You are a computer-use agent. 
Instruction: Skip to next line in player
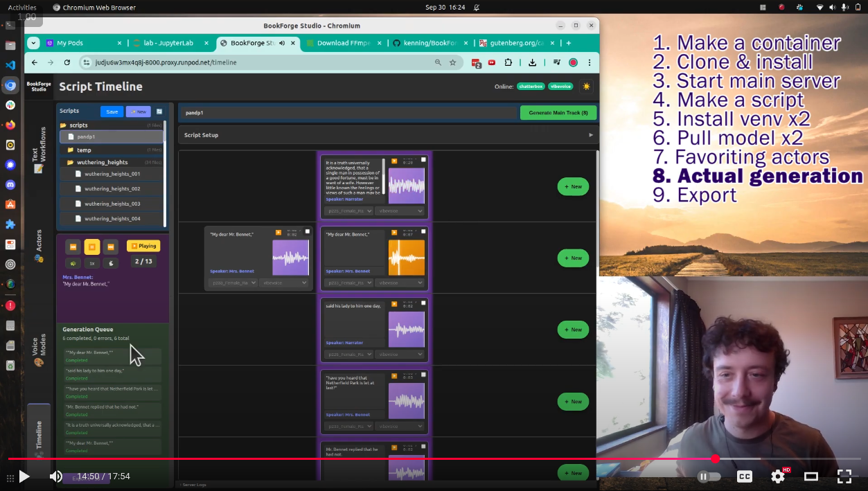[x=110, y=247]
